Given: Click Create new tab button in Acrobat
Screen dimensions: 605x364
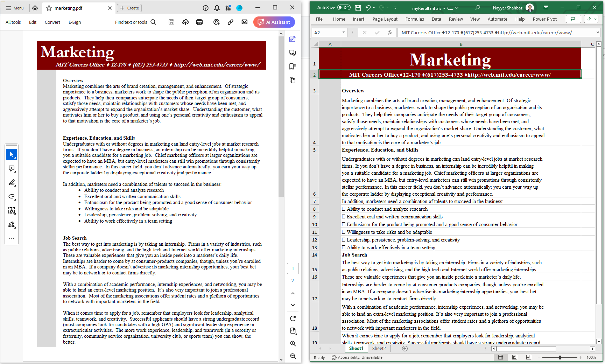Looking at the screenshot, I should click(129, 8).
